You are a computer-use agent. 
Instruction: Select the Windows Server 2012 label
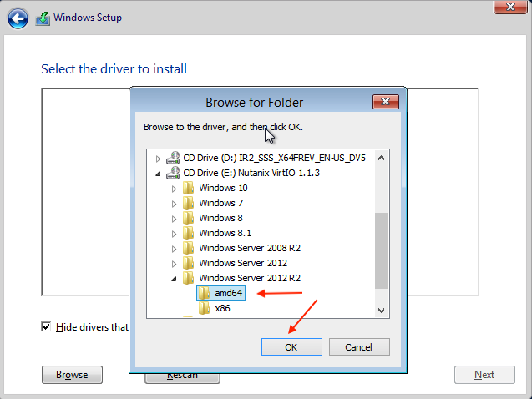coord(243,263)
